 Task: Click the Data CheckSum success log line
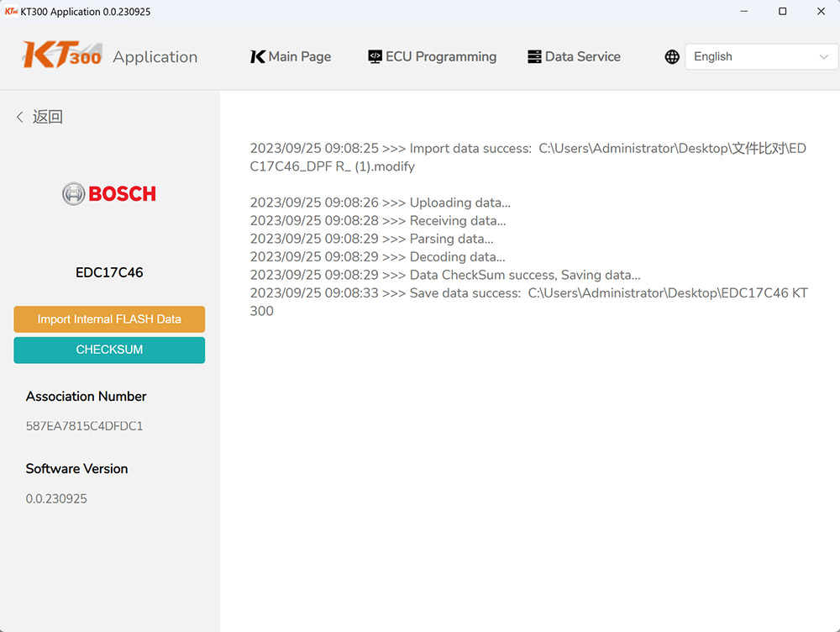pyautogui.click(x=445, y=275)
